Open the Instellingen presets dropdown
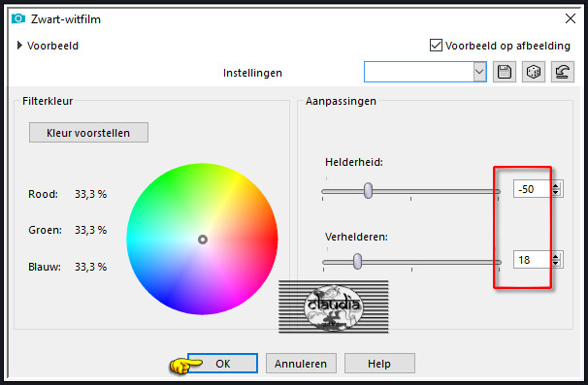This screenshot has width=588, height=385. (479, 72)
